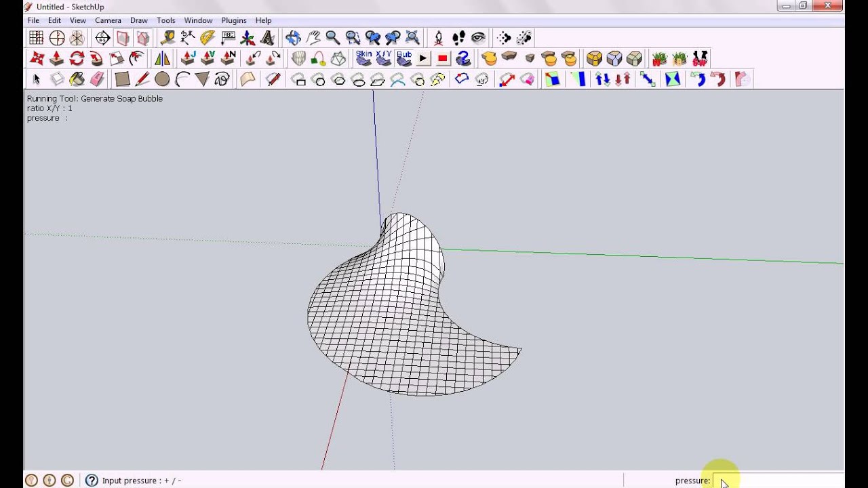Activate the Orbit camera tool

click(293, 38)
